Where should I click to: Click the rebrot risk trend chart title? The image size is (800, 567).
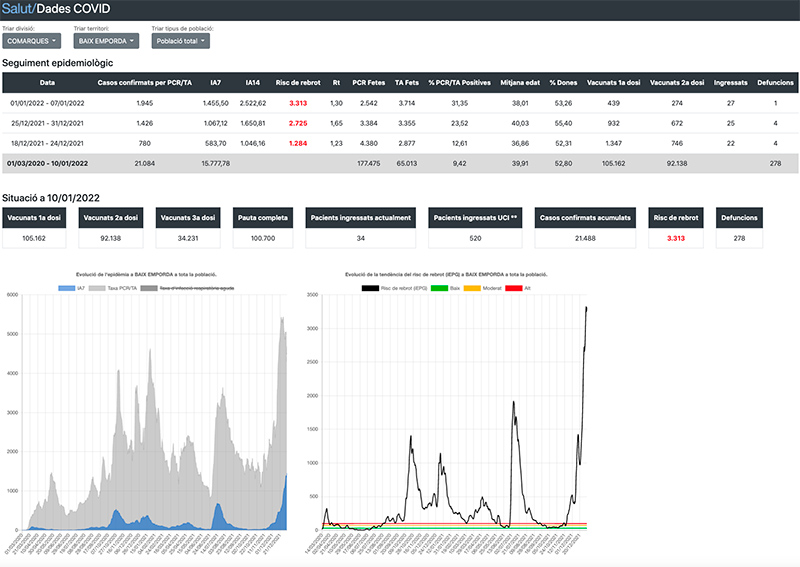coord(446,275)
